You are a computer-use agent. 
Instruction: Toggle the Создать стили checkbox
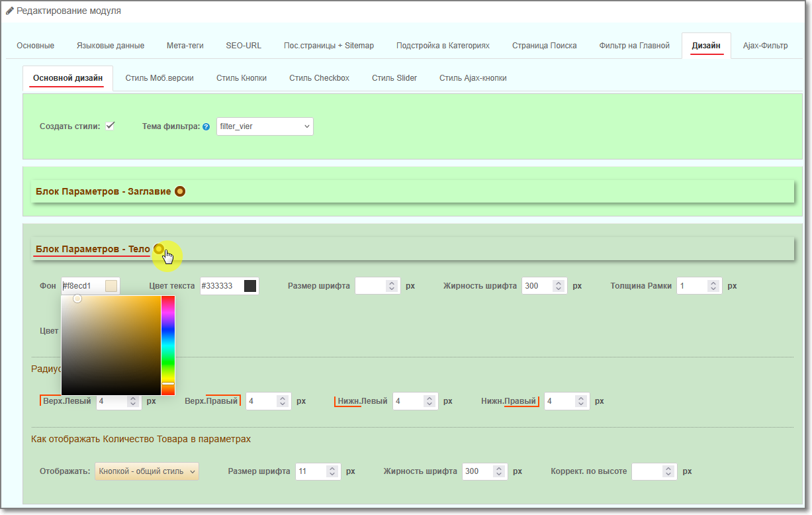pos(110,126)
